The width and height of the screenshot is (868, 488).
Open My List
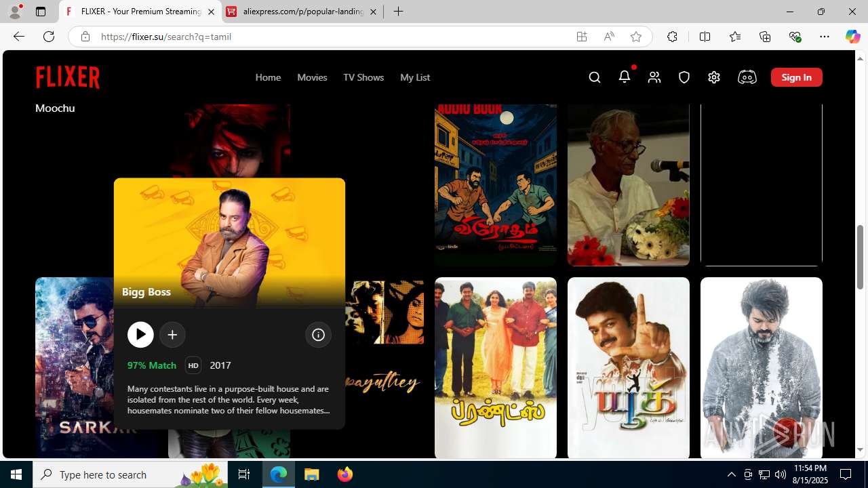[x=415, y=77]
